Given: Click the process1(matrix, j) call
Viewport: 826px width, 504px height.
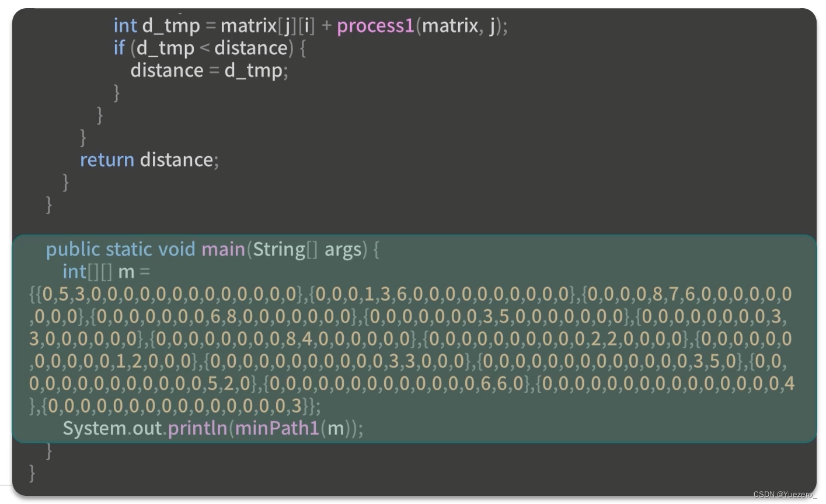Looking at the screenshot, I should [x=420, y=25].
